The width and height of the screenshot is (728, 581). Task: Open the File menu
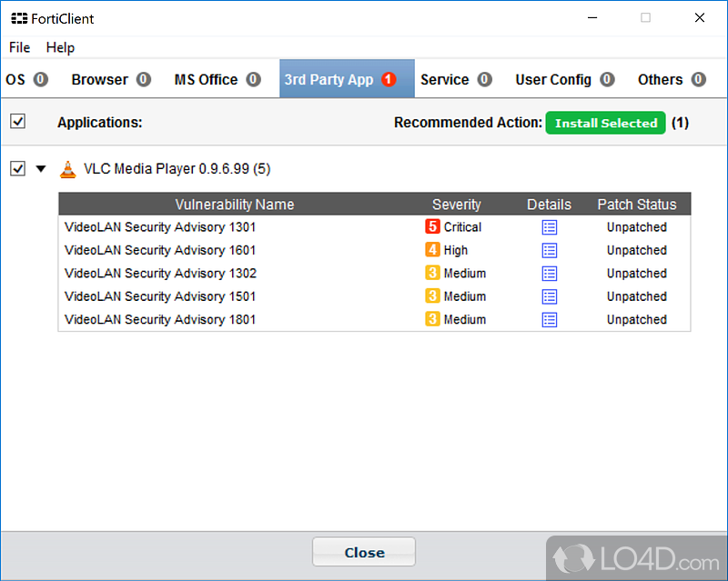[x=19, y=47]
